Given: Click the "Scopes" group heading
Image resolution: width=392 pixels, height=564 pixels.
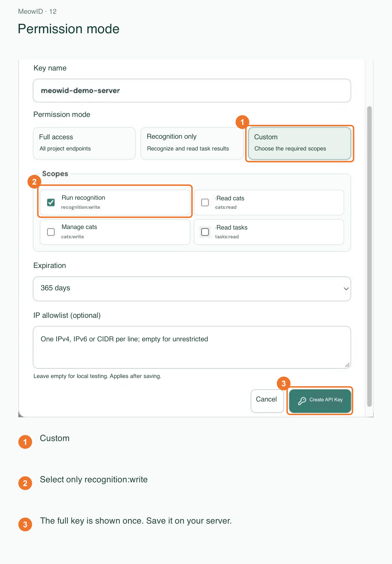Looking at the screenshot, I should pos(55,174).
